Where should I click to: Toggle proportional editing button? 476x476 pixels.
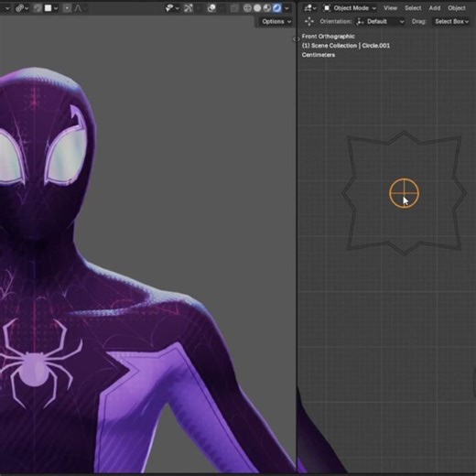point(67,8)
